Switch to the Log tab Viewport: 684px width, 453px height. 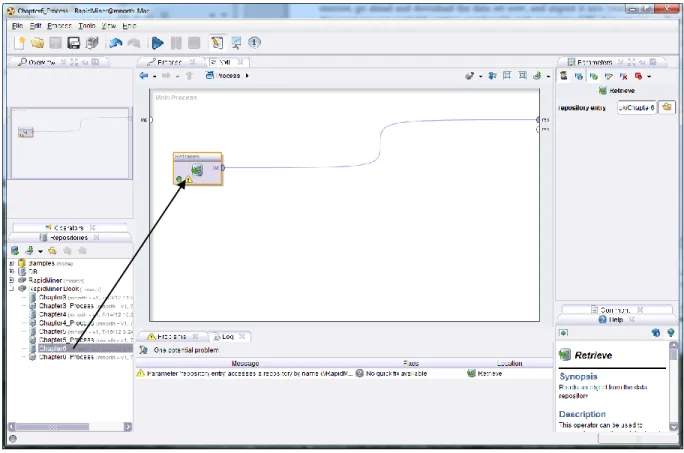click(227, 336)
